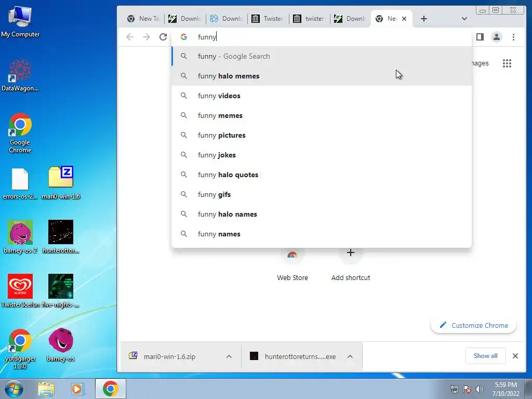532x399 pixels.
Task: Open Chrome three-dot menu
Action: click(513, 37)
